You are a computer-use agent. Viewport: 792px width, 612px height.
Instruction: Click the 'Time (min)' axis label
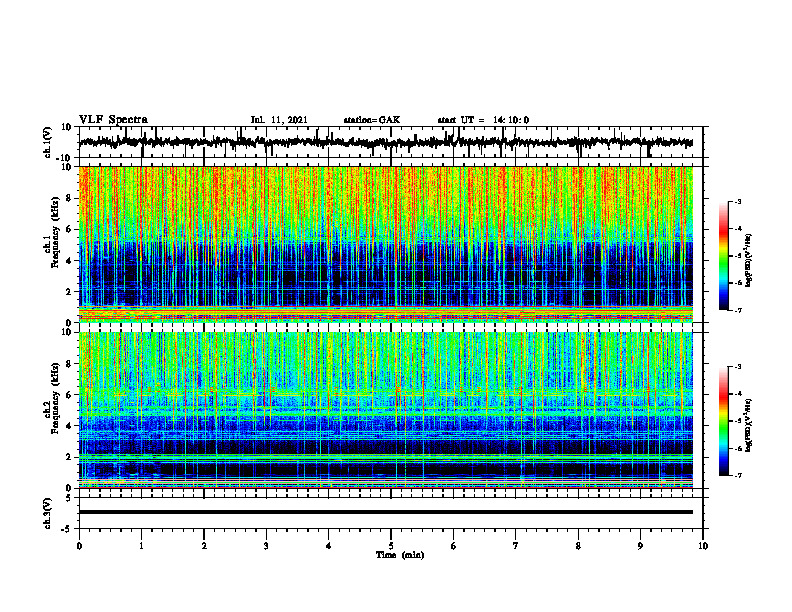coord(400,555)
